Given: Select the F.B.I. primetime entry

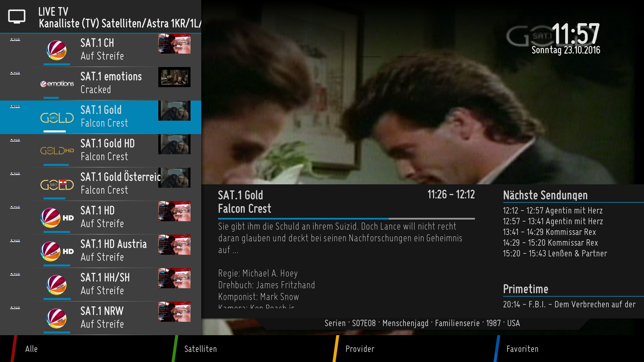Looking at the screenshot, I should click(x=569, y=304).
